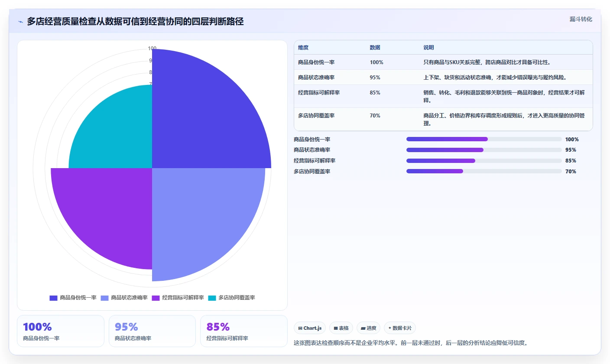
Task: Click the 100% 商品身份统一率 data card
Action: click(x=61, y=331)
